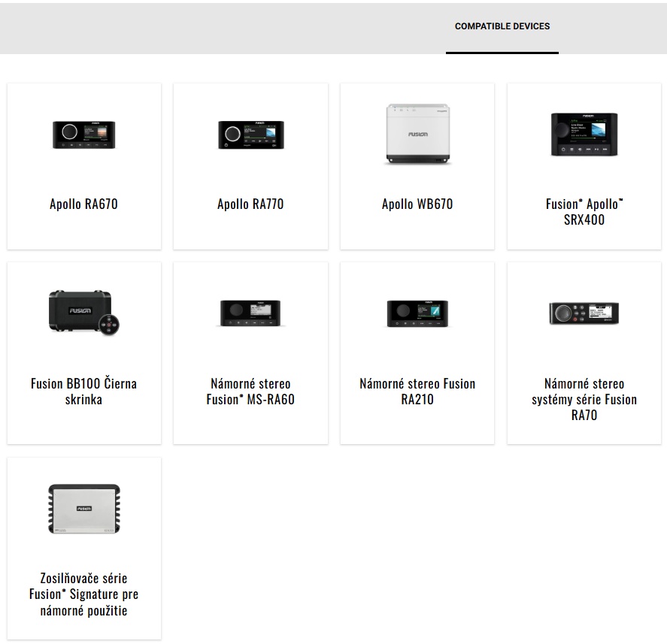Viewport: 667px width, 644px height.
Task: Click the Námorné stereo Fusion RA210 title
Action: coord(417,391)
